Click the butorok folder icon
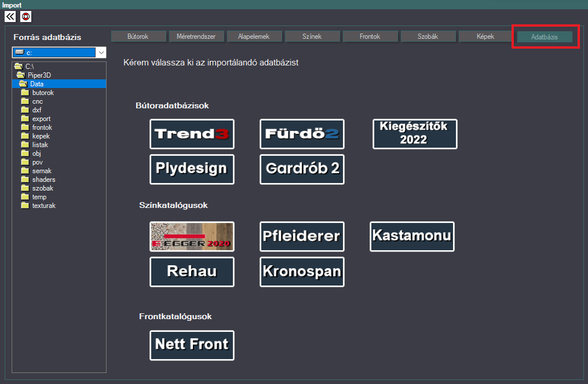588x384 pixels. pos(25,92)
